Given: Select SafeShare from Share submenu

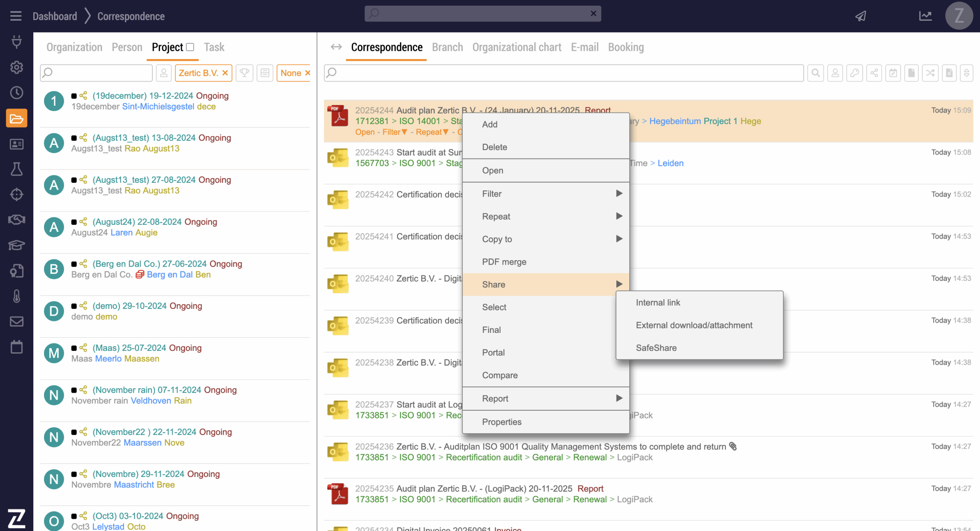Looking at the screenshot, I should pyautogui.click(x=656, y=348).
